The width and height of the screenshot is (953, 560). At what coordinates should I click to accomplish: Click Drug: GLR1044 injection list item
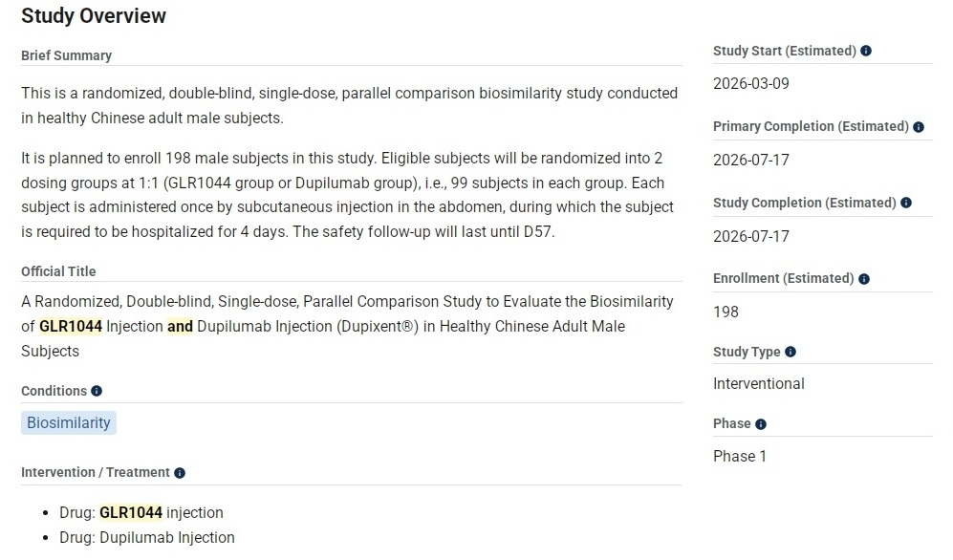(141, 513)
